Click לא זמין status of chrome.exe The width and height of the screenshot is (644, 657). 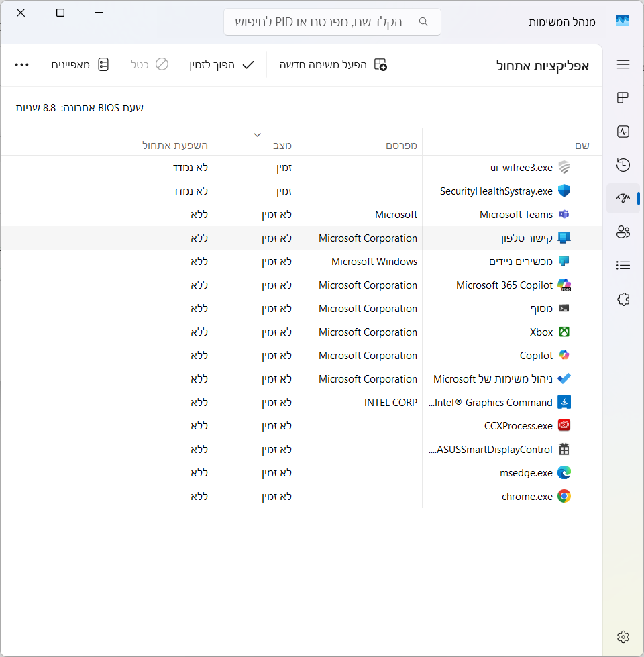276,496
